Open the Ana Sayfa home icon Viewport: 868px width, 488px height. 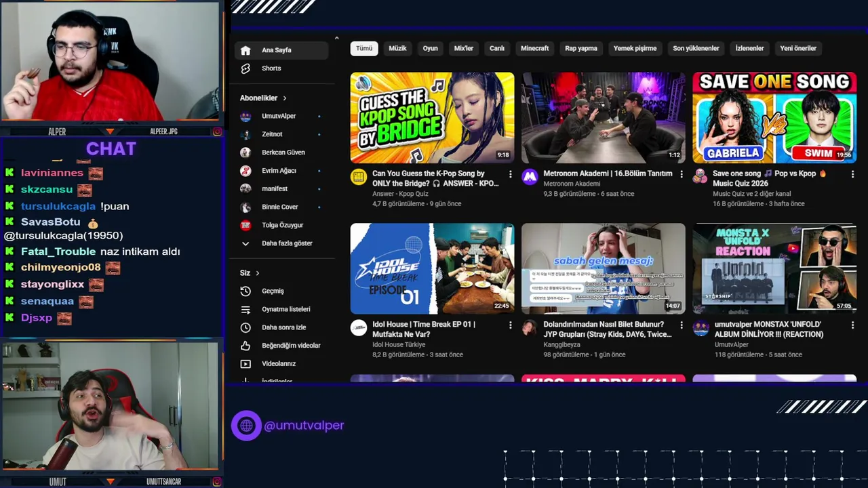[x=245, y=50]
